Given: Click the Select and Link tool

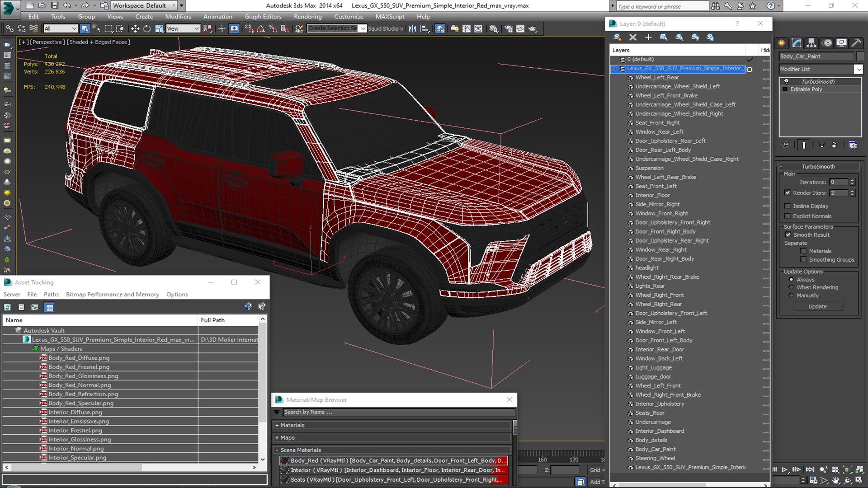Looking at the screenshot, I should coord(9,28).
